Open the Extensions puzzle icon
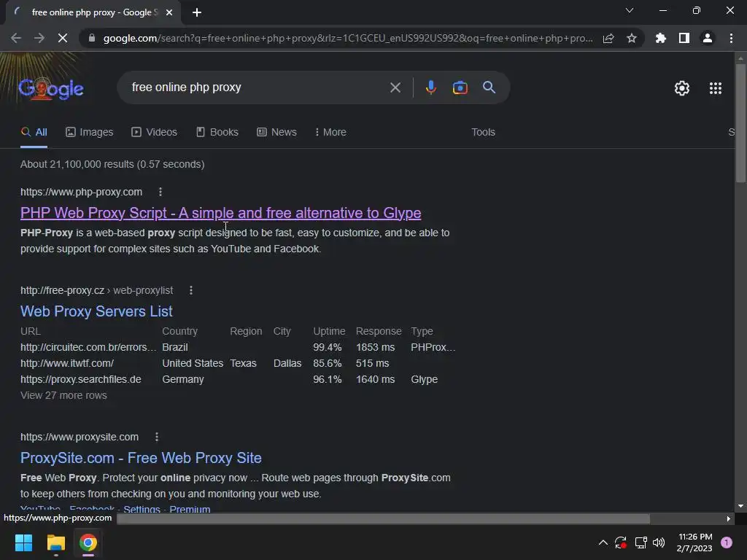Image resolution: width=747 pixels, height=560 pixels. coord(661,38)
